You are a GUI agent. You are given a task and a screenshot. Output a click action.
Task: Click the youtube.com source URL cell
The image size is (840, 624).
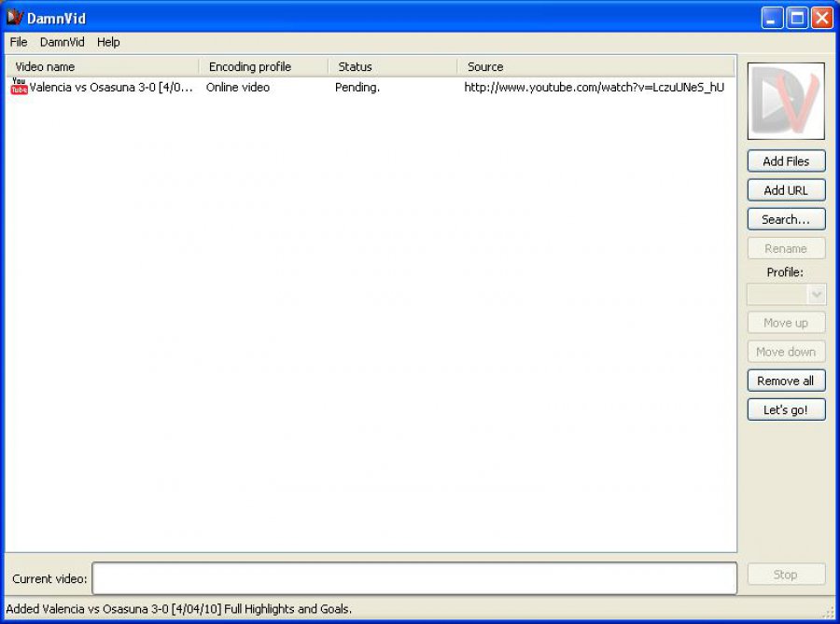pyautogui.click(x=595, y=88)
